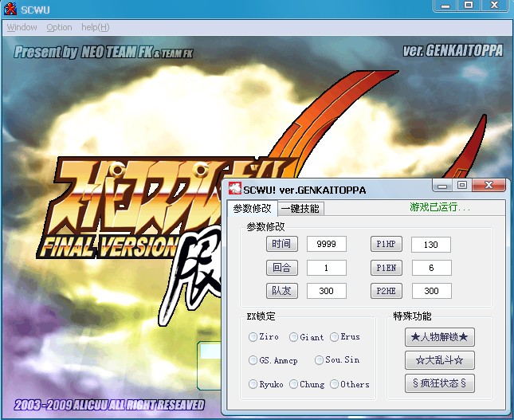Choose the Sou.Sin radio button

pos(319,360)
